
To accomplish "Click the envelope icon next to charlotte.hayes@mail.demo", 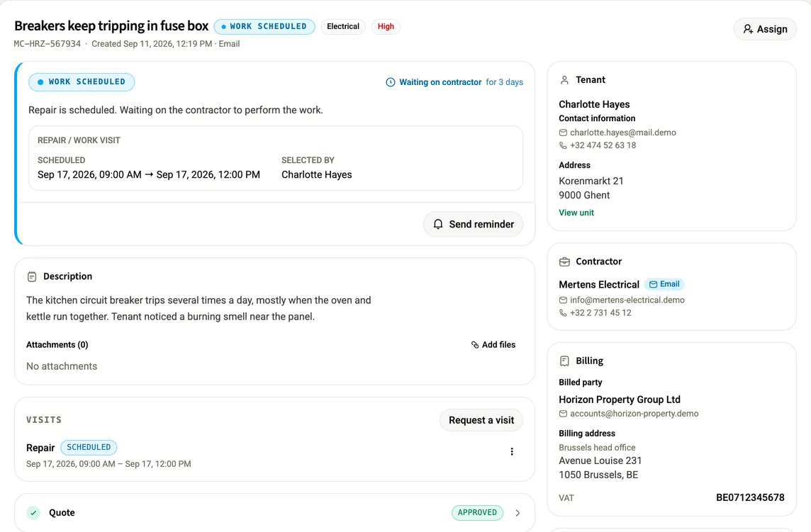I will [564, 133].
